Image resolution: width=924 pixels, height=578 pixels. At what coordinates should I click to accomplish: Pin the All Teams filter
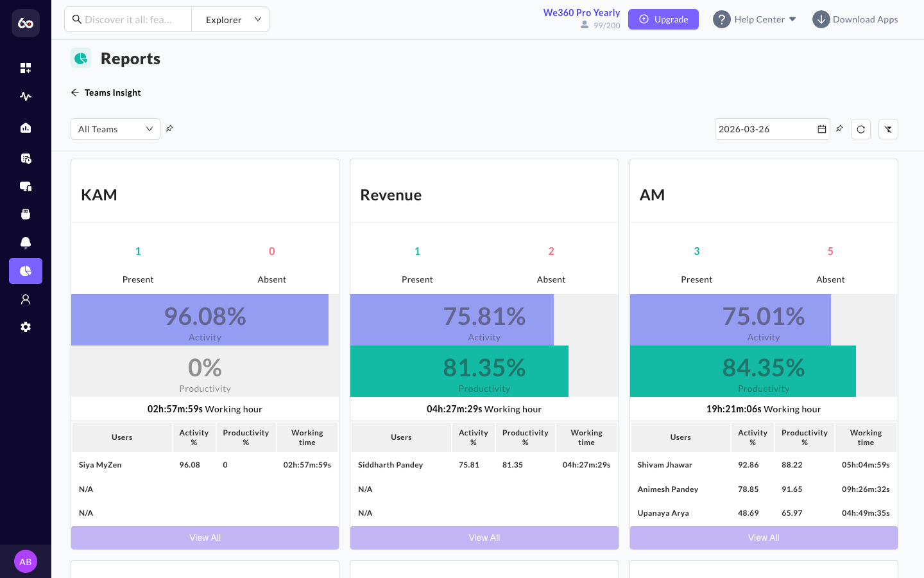point(169,128)
